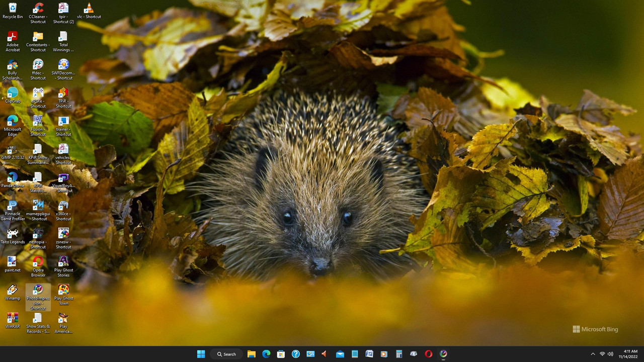This screenshot has width=644, height=362.
Task: Select the trainer shortcut icon
Action: (x=63, y=126)
